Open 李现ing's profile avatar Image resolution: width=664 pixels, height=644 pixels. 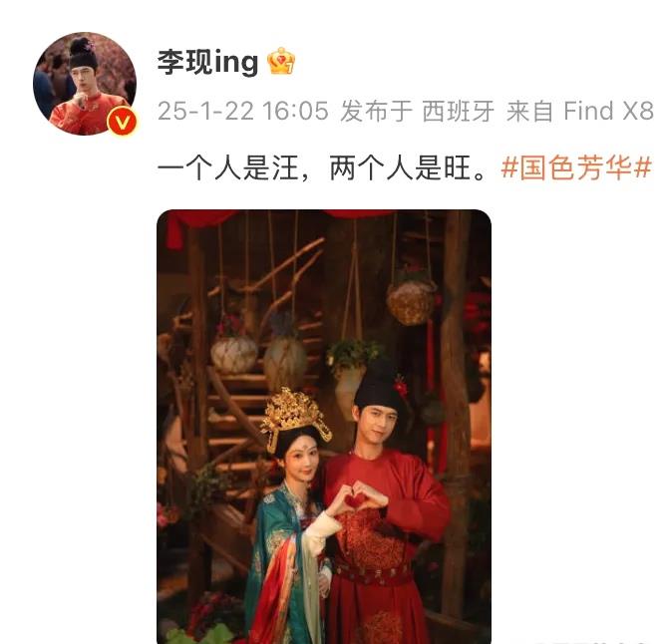[x=85, y=84]
